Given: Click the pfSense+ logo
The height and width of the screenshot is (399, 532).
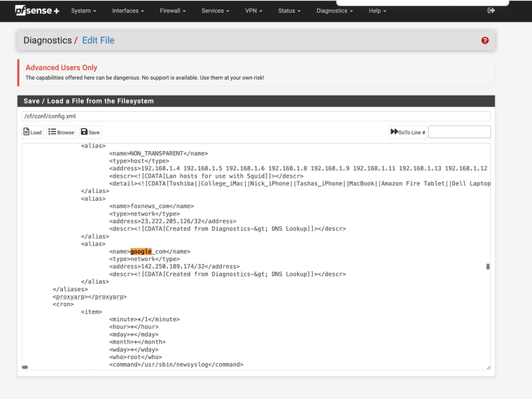Looking at the screenshot, I should 37,10.
